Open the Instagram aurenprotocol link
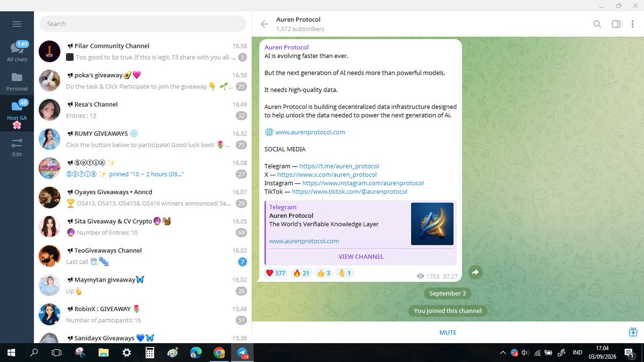644x362 pixels. (363, 183)
